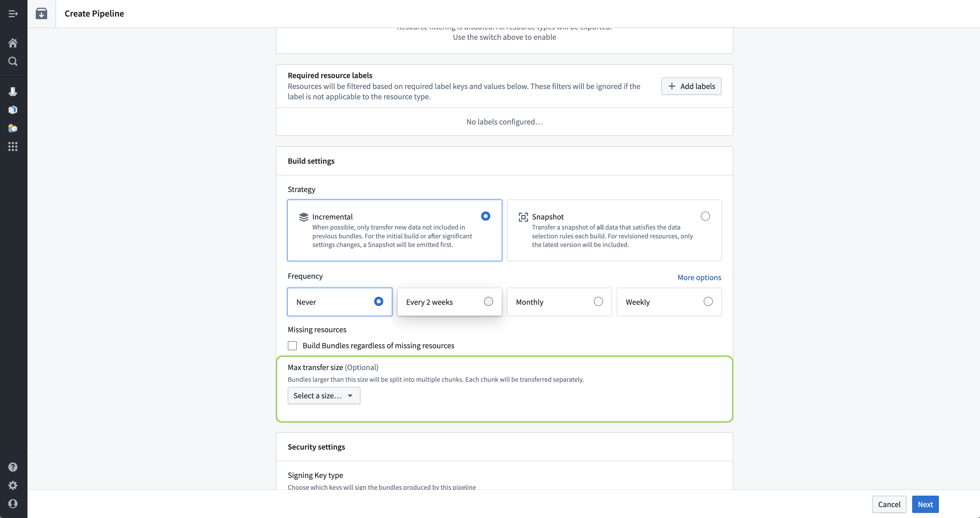Click the Incremental layers icon
Viewport: 980px width, 518px height.
coord(303,217)
